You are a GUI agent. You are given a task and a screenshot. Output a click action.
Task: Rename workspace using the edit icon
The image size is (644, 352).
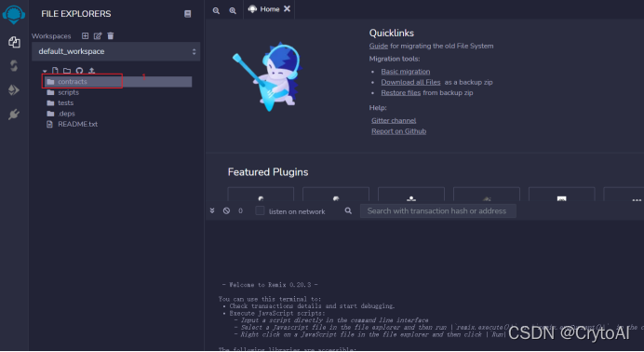[x=98, y=35]
